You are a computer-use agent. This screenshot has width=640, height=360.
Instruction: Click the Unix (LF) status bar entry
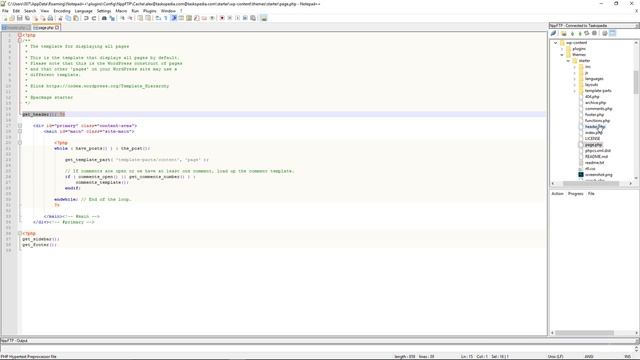pos(556,357)
